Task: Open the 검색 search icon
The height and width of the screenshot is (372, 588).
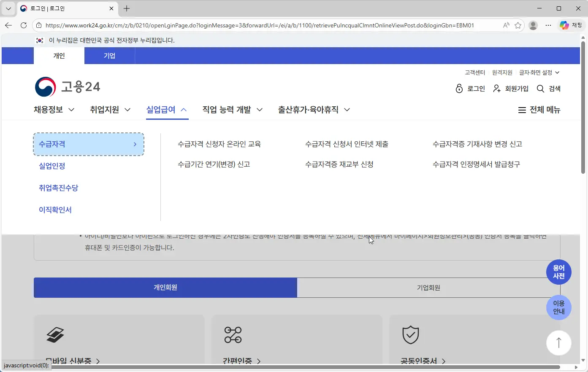Action: (548, 89)
